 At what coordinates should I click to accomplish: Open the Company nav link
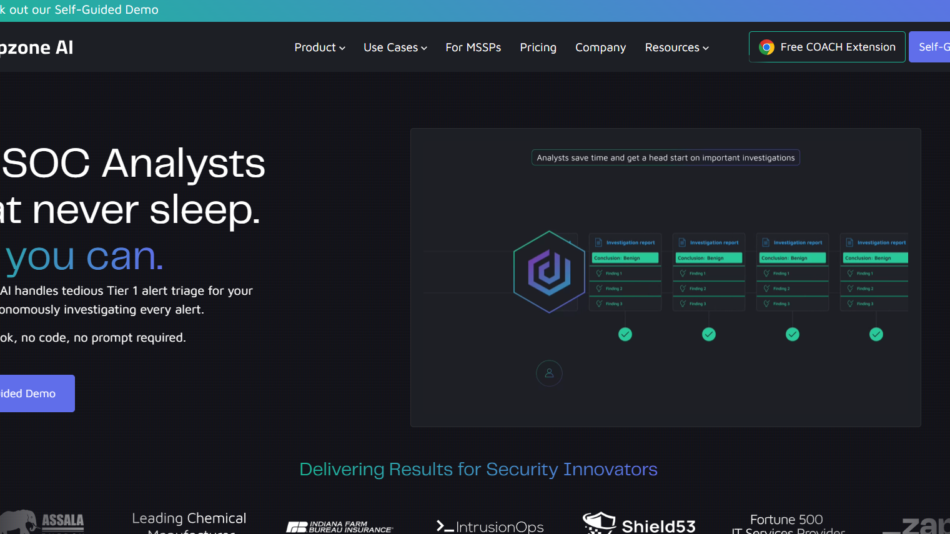tap(600, 47)
